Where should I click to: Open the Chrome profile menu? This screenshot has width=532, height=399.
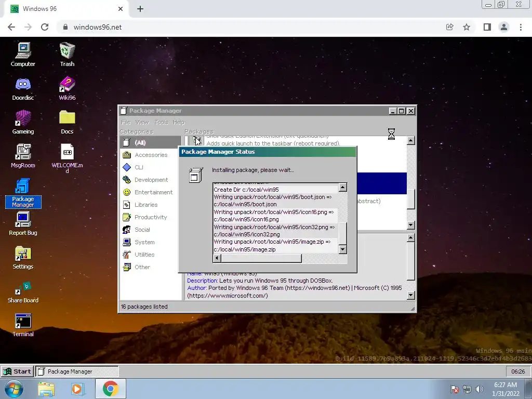click(504, 27)
